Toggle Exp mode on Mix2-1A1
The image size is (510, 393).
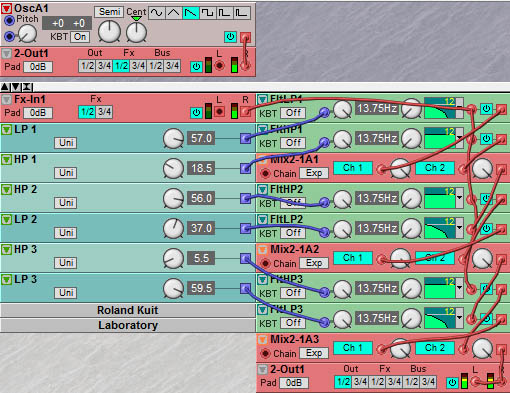[x=314, y=173]
